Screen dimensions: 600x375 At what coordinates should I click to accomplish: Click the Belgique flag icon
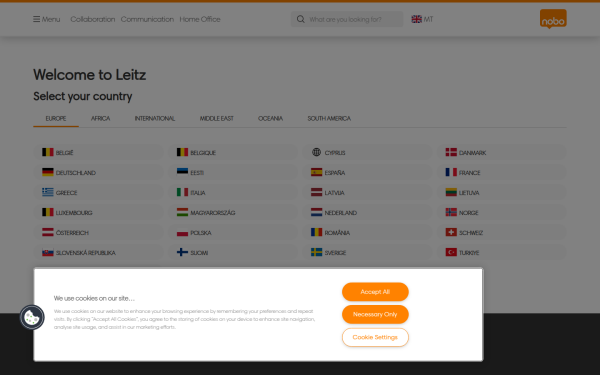coord(182,152)
